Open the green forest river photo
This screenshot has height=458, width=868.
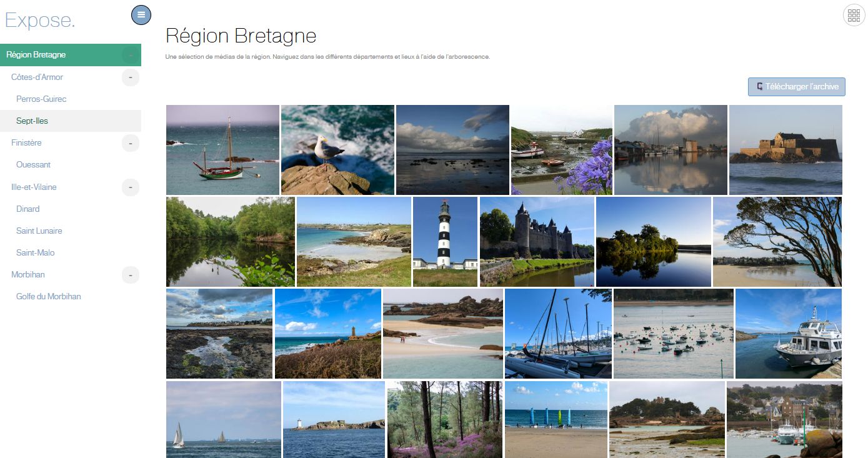(x=231, y=242)
